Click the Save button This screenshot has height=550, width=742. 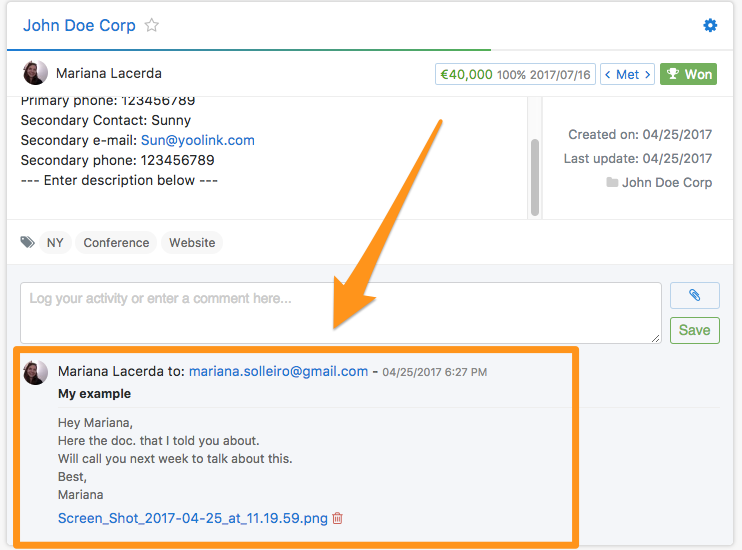tap(694, 330)
